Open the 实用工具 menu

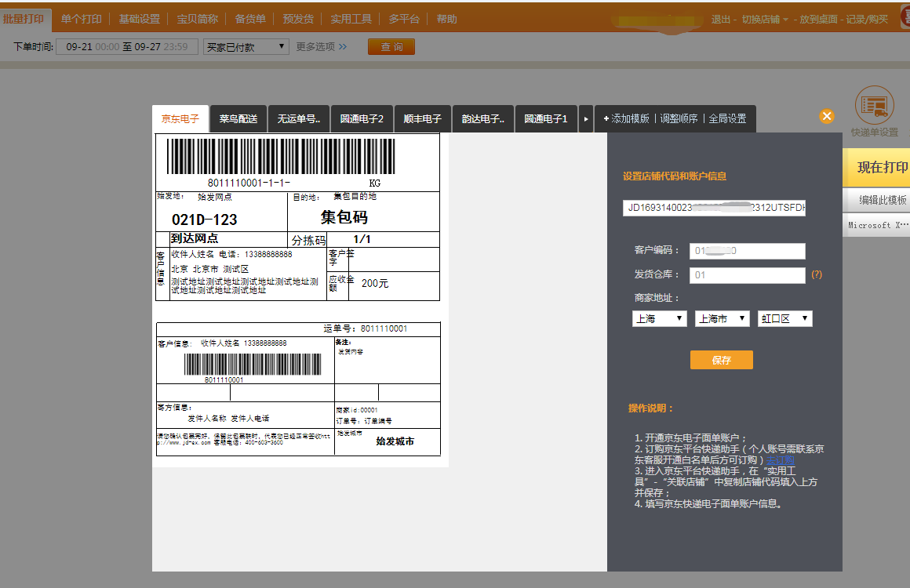point(351,19)
